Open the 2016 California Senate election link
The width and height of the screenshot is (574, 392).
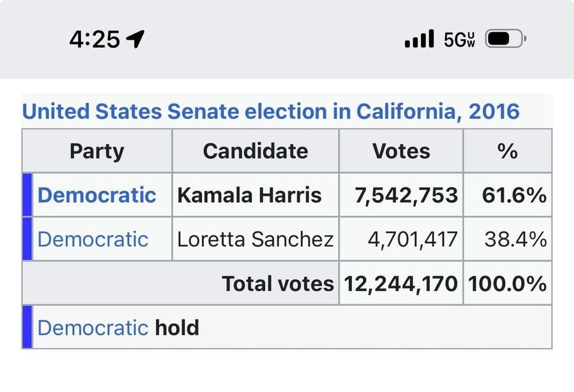click(x=271, y=111)
